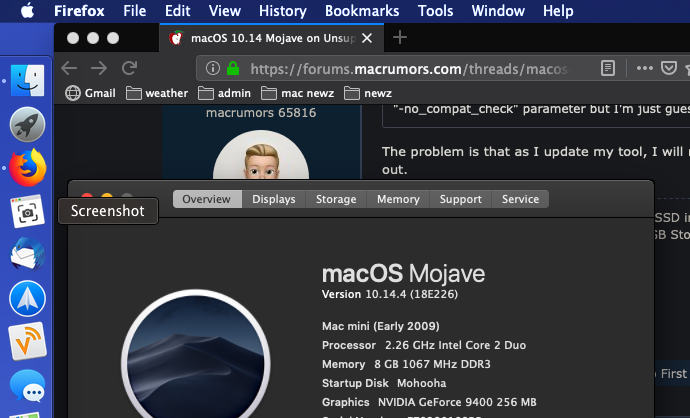Screen dimensions: 690x418
Task: Click Version 10.14.4 (18E226) text
Action: point(390,294)
